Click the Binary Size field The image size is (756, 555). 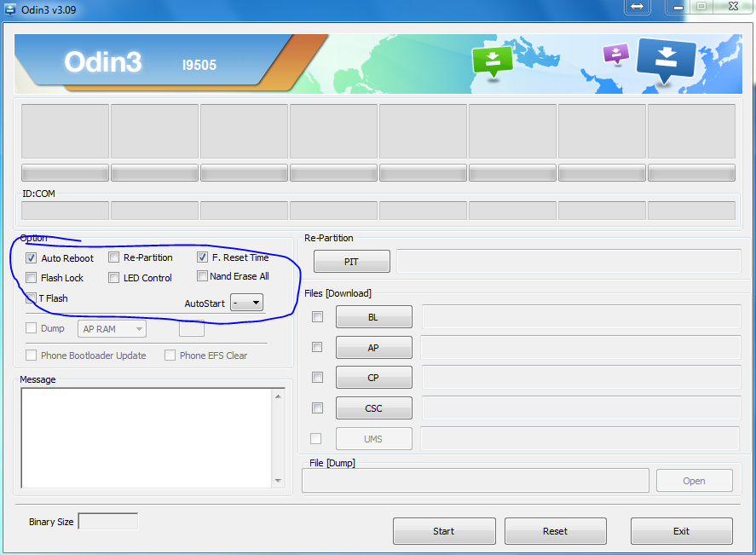108,521
